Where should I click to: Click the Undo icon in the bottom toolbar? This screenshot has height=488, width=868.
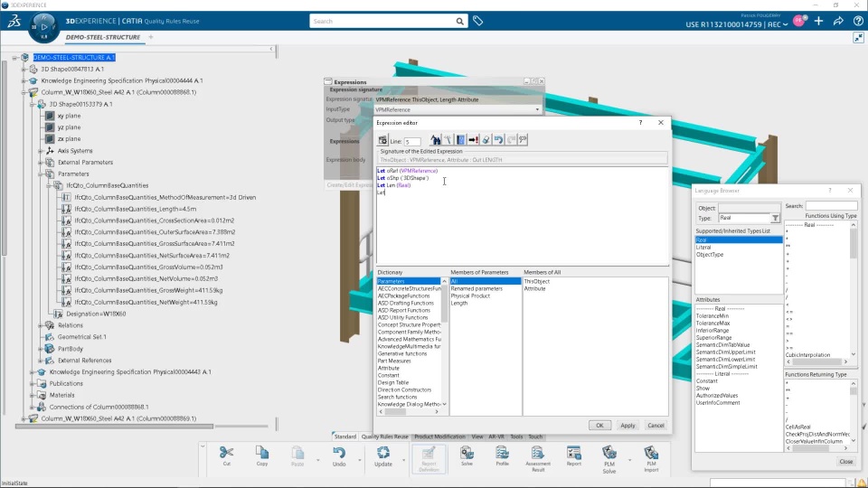[x=339, y=453]
